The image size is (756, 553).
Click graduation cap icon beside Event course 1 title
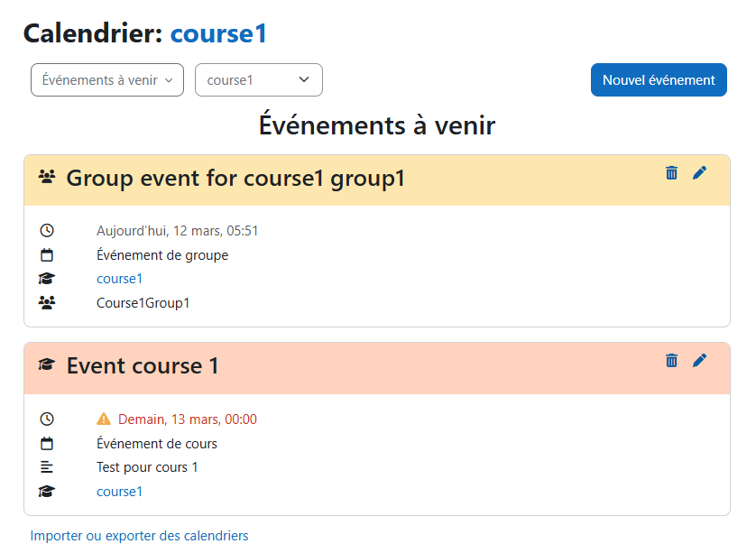coord(47,364)
